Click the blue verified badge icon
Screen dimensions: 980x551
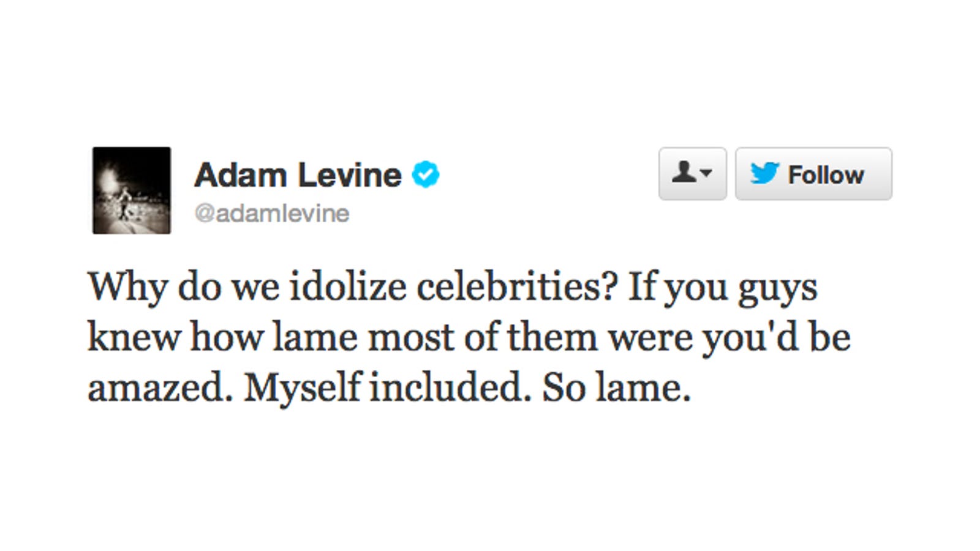click(426, 175)
